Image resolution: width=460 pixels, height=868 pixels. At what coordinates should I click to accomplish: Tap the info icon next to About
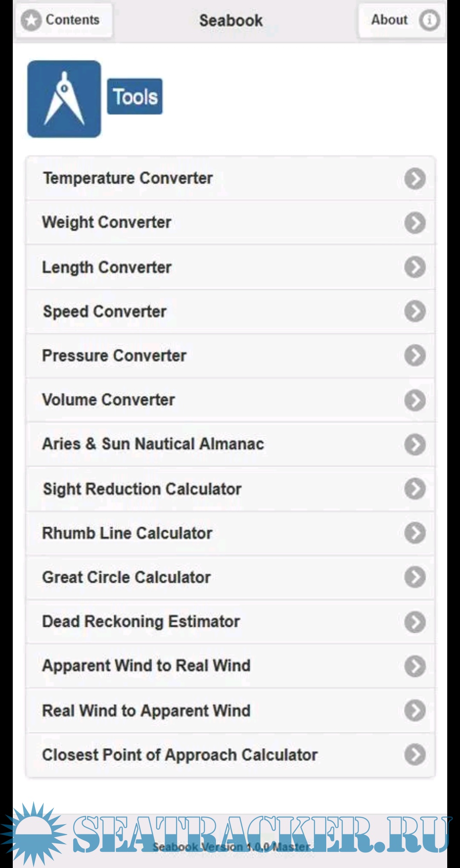click(428, 20)
